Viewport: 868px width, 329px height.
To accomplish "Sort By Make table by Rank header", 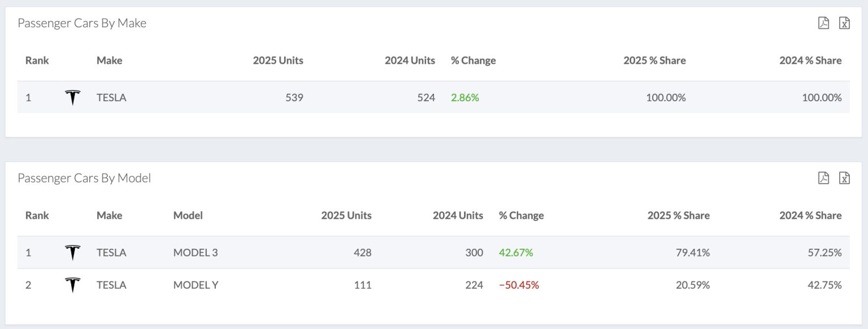I will (37, 60).
